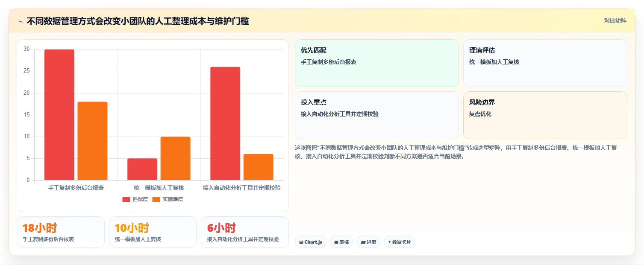The height and width of the screenshot is (265, 644).
Task: Open the 投入重点 matrix card
Action: point(377,115)
